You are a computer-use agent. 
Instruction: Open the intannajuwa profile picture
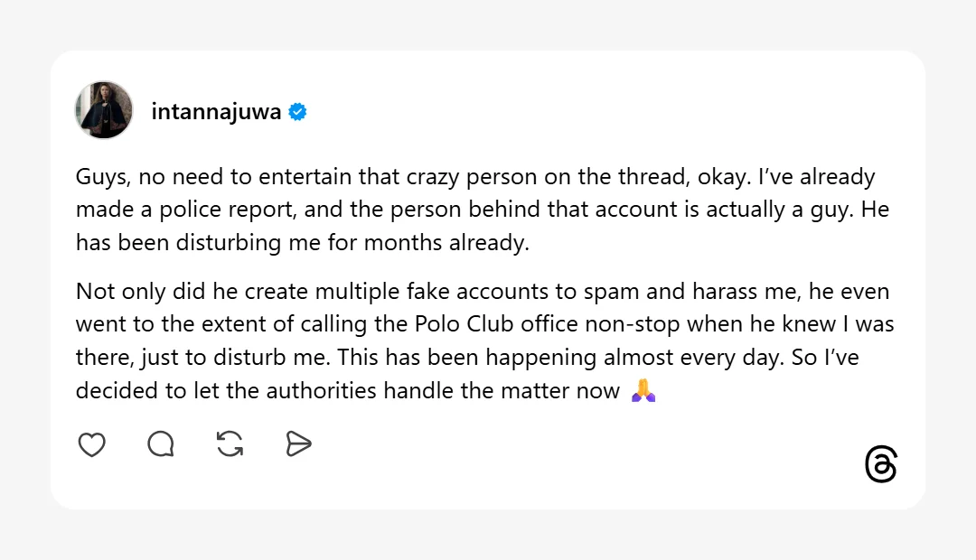[104, 110]
